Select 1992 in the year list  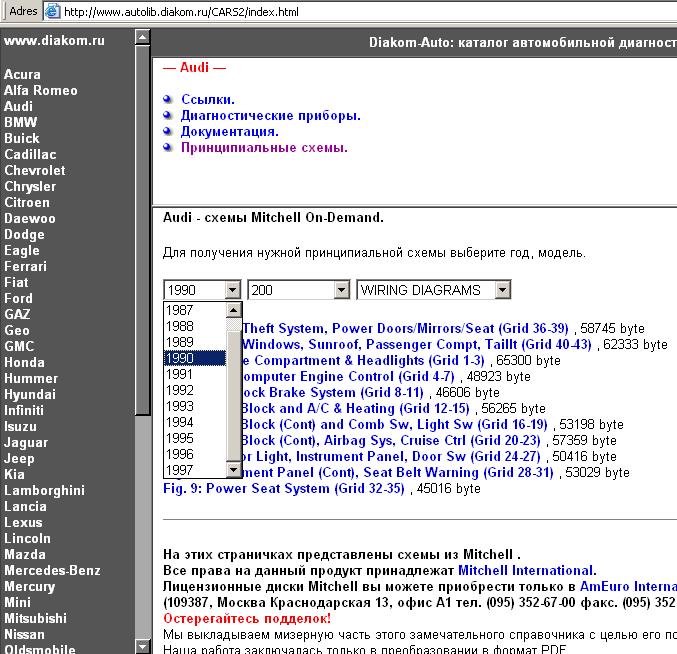coord(195,390)
